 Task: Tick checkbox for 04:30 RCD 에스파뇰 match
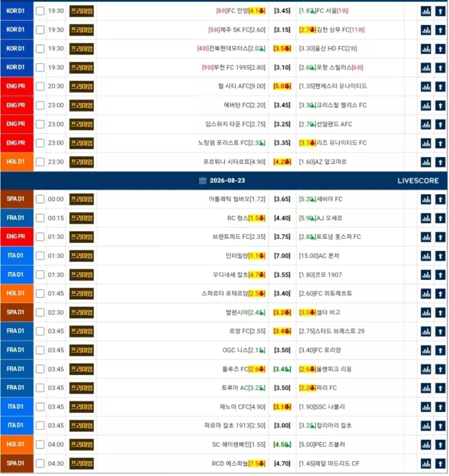pos(40,465)
